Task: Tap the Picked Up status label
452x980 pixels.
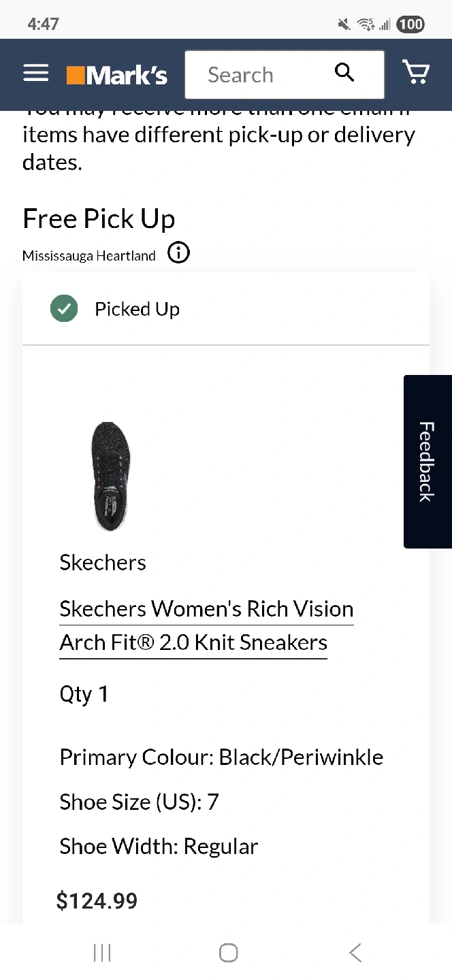Action: tap(137, 309)
